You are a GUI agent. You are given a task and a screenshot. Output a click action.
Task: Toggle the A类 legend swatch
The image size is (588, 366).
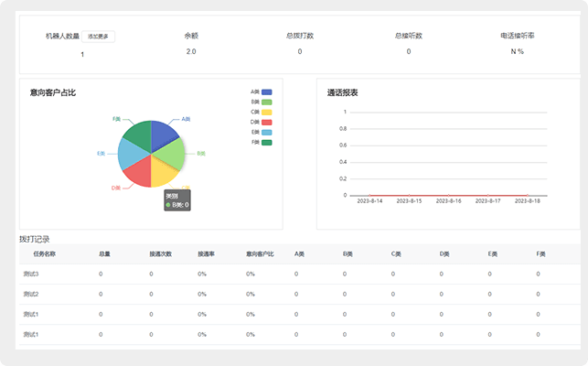(x=267, y=92)
